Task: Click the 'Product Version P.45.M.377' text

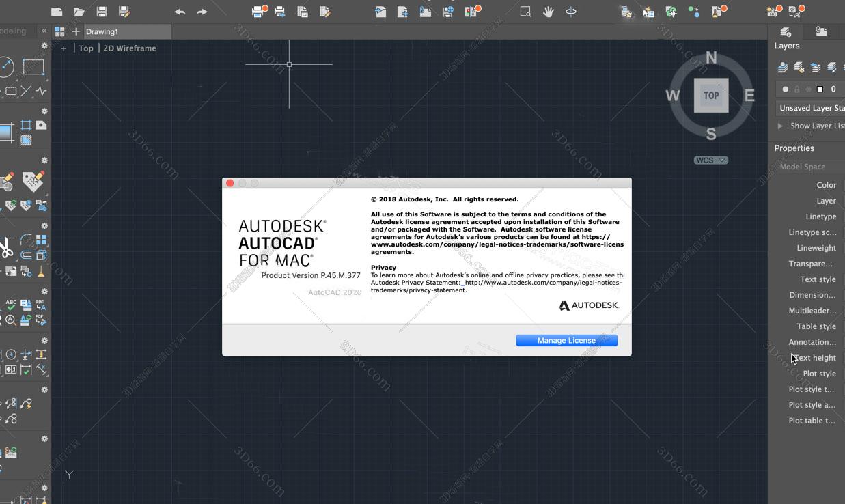Action: [x=311, y=275]
